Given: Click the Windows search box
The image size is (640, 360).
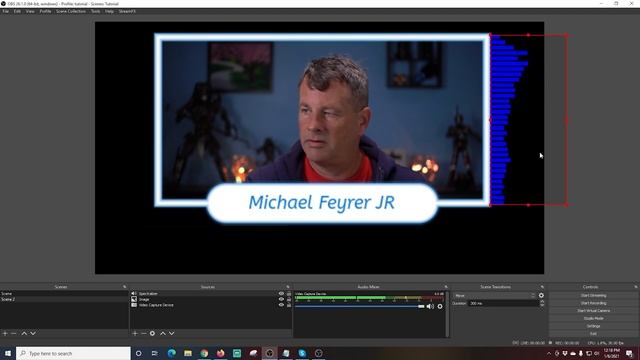Looking at the screenshot, I should click(73, 353).
